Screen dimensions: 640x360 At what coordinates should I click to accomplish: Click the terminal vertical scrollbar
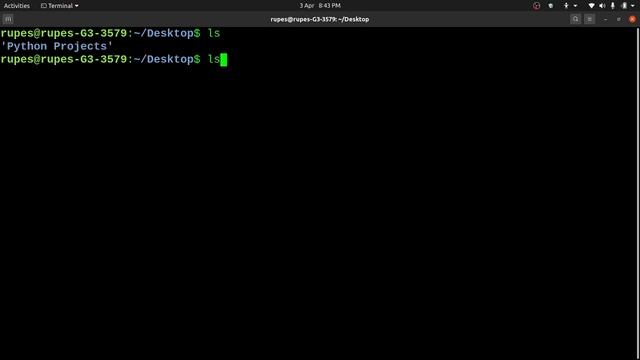(638, 193)
